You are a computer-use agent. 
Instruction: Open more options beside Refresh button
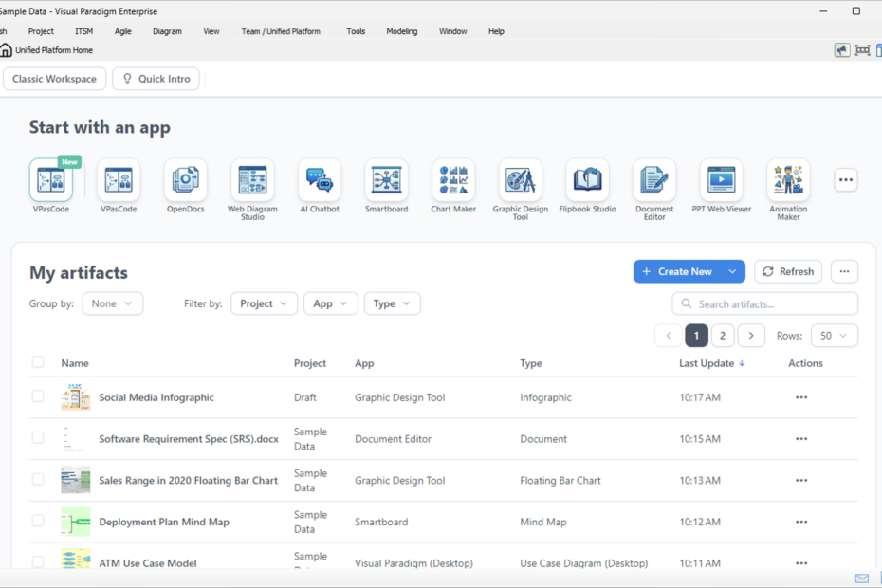pyautogui.click(x=844, y=272)
